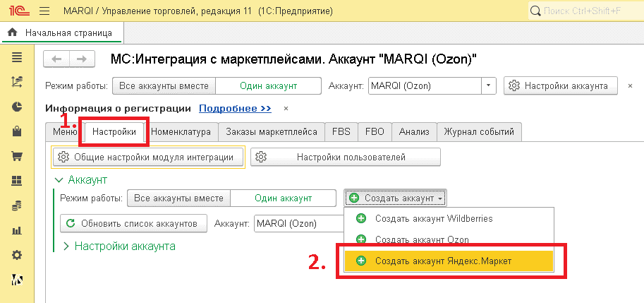Switch to the 'Номенклатура' tab
This screenshot has height=303, width=644.
[x=181, y=132]
